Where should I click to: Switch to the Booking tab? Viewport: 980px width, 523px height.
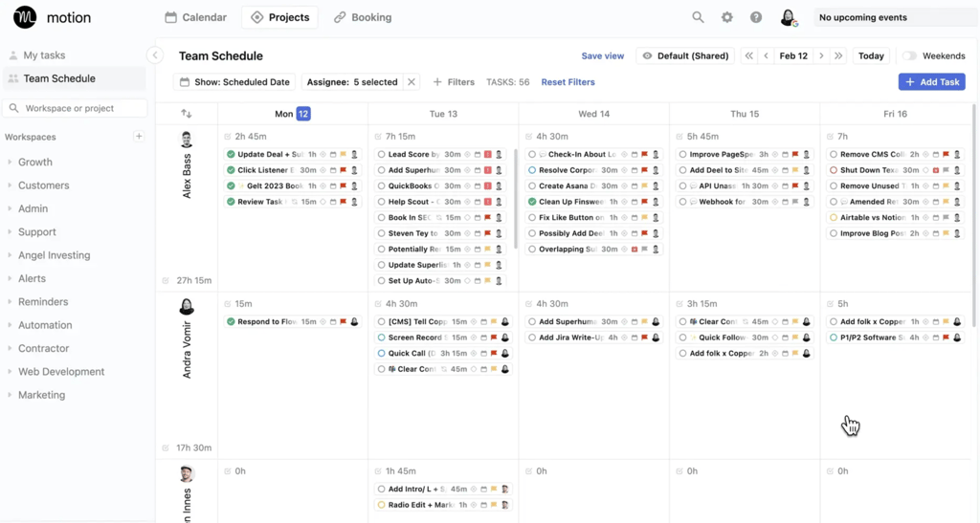[363, 17]
